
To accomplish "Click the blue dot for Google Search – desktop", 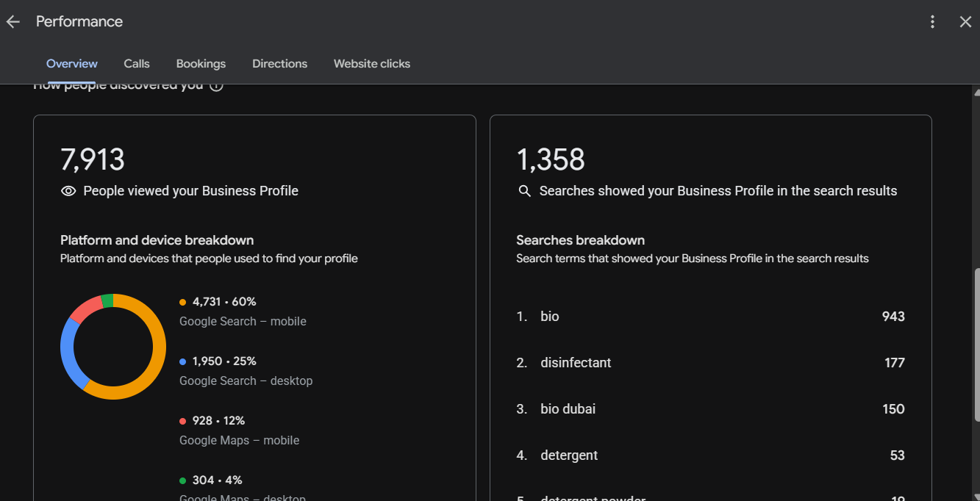I will click(x=182, y=361).
